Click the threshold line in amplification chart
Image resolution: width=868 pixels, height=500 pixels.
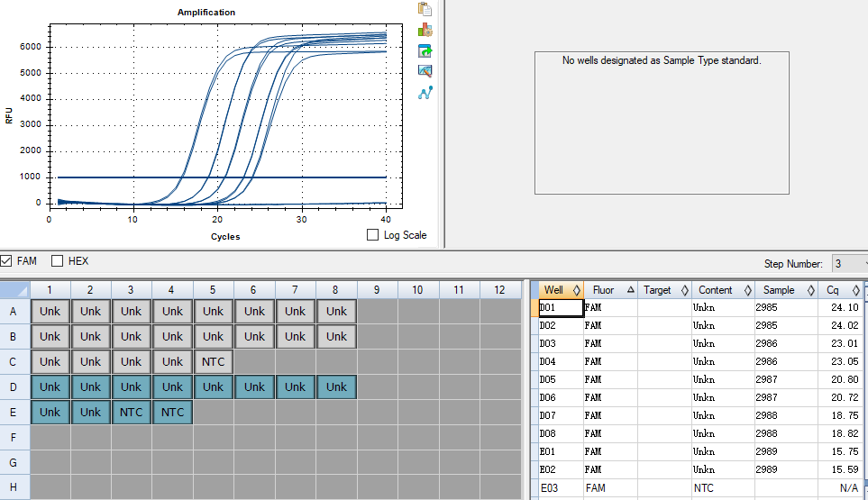(222, 177)
